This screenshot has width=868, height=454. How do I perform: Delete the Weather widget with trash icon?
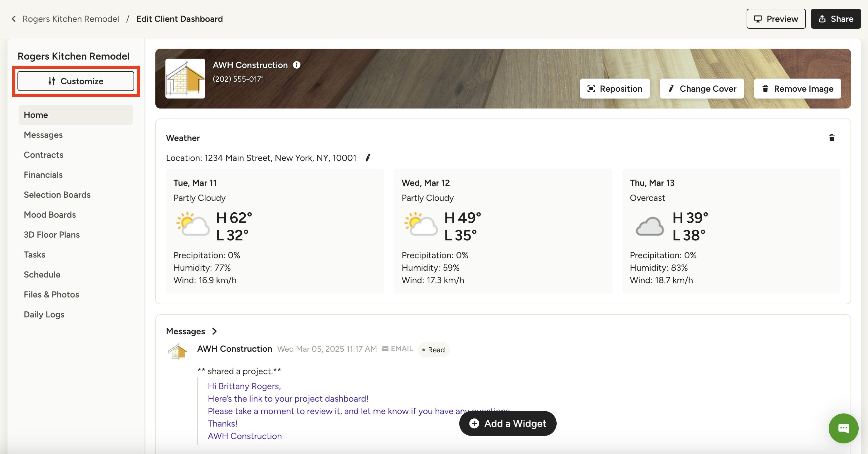(831, 138)
